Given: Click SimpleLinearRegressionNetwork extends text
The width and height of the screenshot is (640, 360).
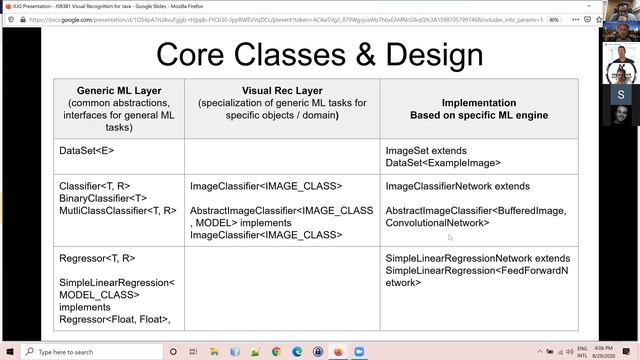Looking at the screenshot, I should tap(478, 258).
